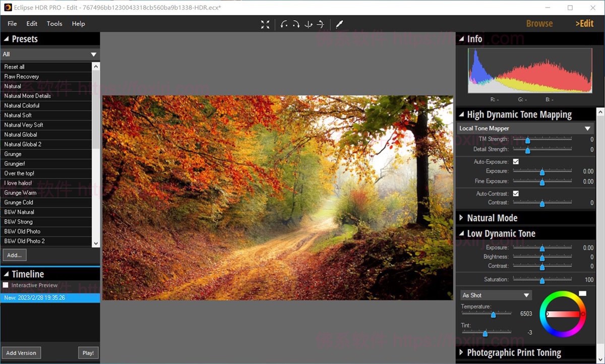Collapse the Presets panel header
The height and width of the screenshot is (364, 605).
6,39
